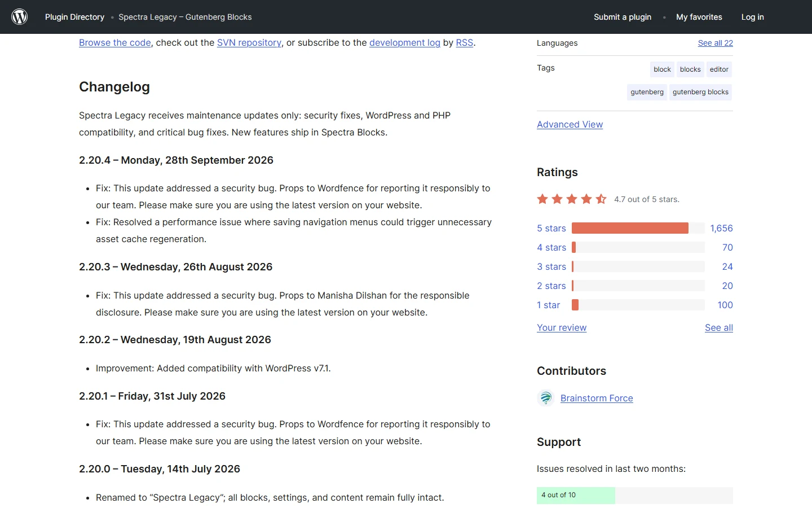812x508 pixels.
Task: Click the 20 reviews count
Action: click(727, 286)
